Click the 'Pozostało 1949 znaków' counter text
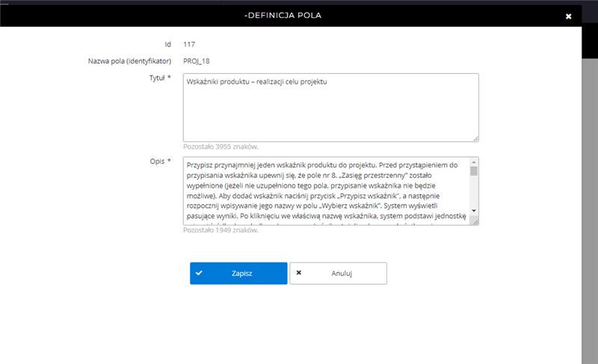 (221, 230)
